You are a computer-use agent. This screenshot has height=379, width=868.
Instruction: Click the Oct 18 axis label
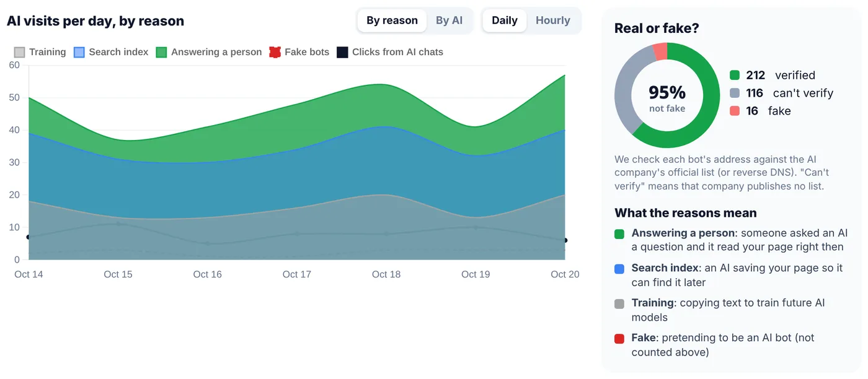pos(386,274)
